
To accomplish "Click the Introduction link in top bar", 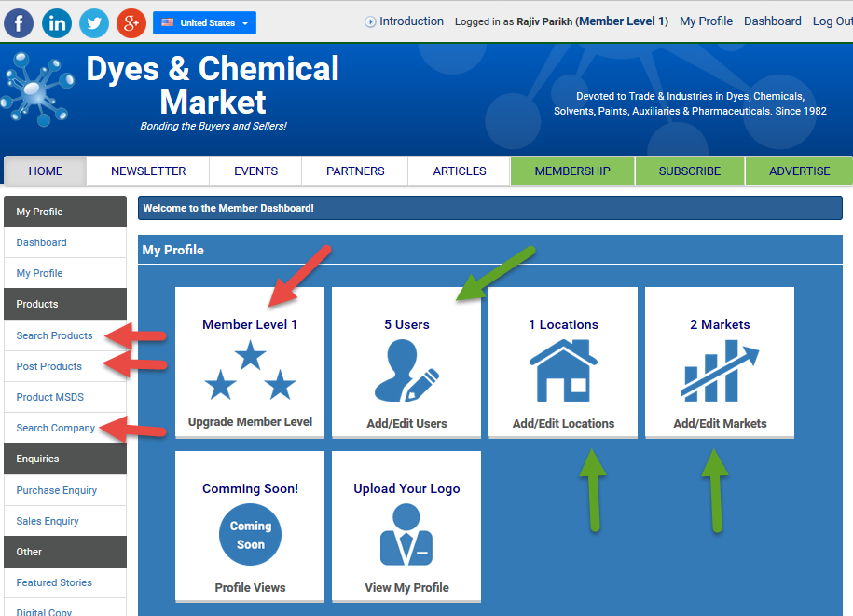I will [411, 21].
